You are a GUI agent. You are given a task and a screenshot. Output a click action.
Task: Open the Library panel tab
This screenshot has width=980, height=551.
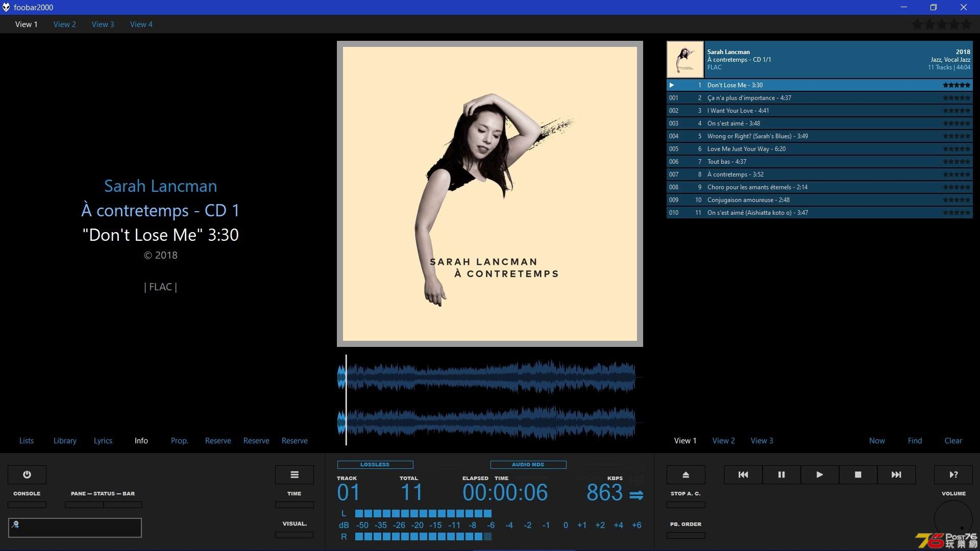click(x=65, y=441)
